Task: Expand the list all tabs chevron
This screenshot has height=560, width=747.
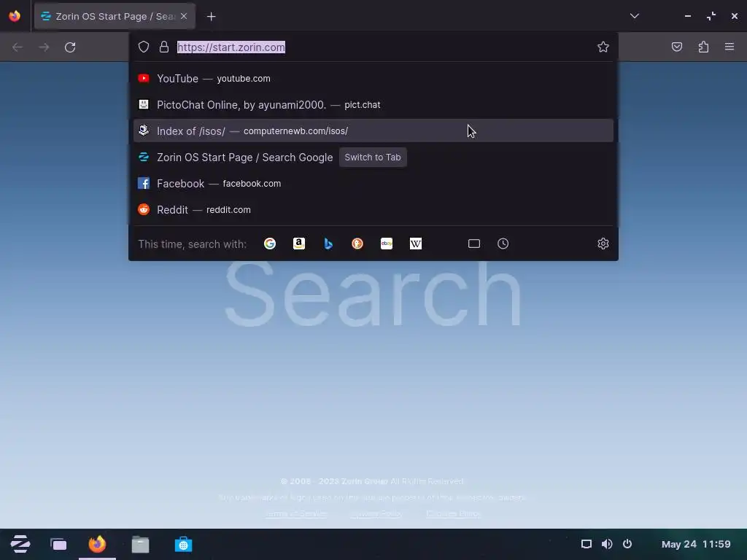Action: (x=634, y=16)
